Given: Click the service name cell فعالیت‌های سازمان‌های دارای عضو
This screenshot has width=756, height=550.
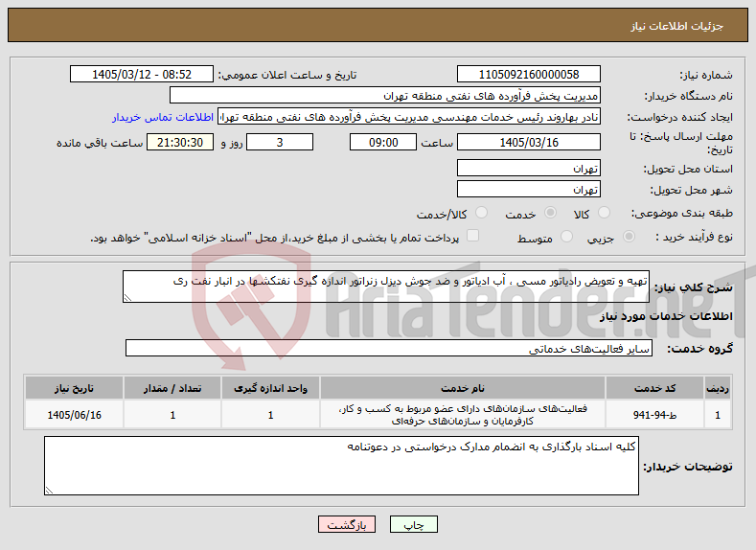Looking at the screenshot, I should [x=463, y=415].
